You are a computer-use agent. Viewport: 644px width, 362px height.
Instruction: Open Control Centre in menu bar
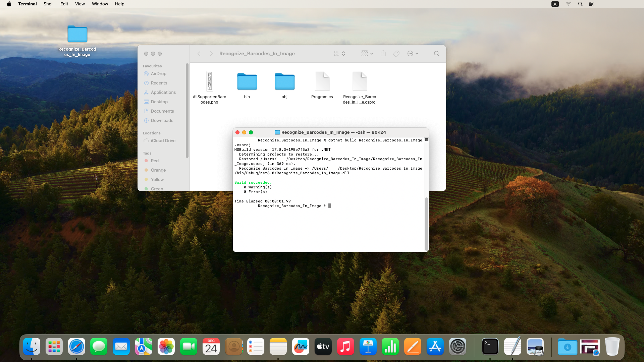[x=591, y=4]
